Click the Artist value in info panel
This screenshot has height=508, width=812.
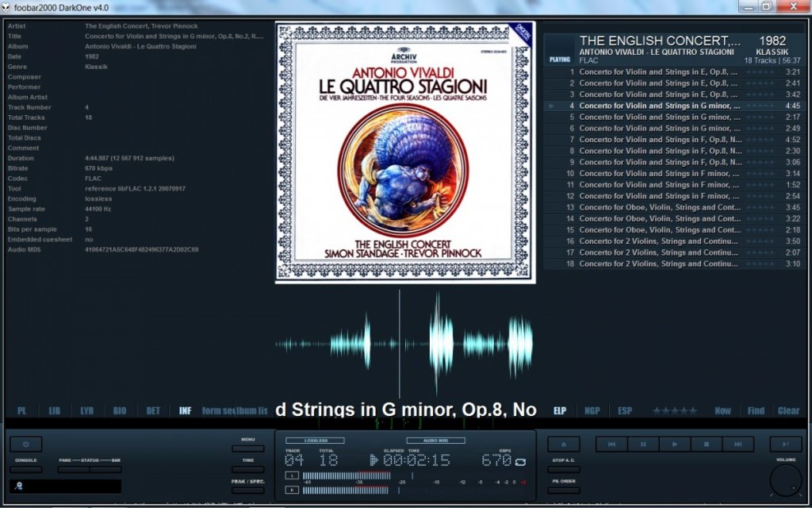[141, 26]
